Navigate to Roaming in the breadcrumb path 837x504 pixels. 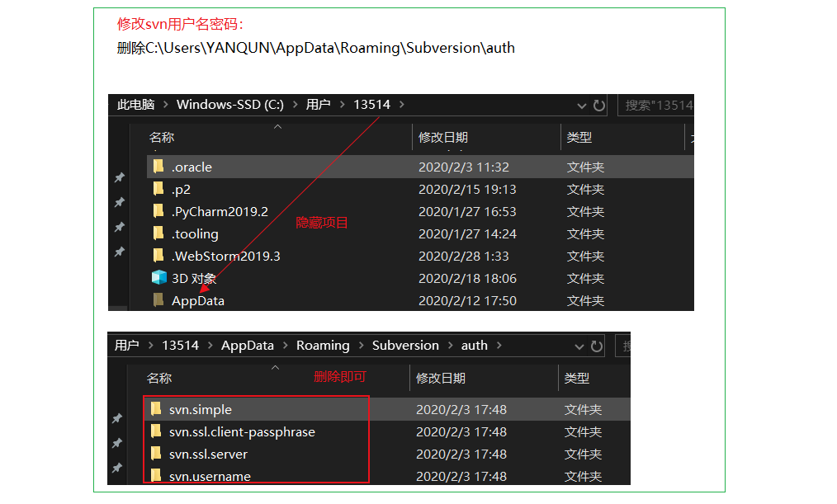click(323, 346)
